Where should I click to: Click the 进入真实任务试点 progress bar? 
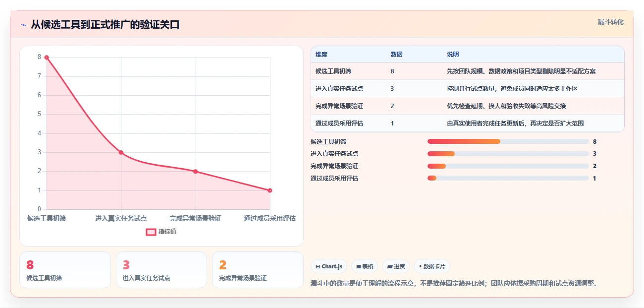pos(508,154)
